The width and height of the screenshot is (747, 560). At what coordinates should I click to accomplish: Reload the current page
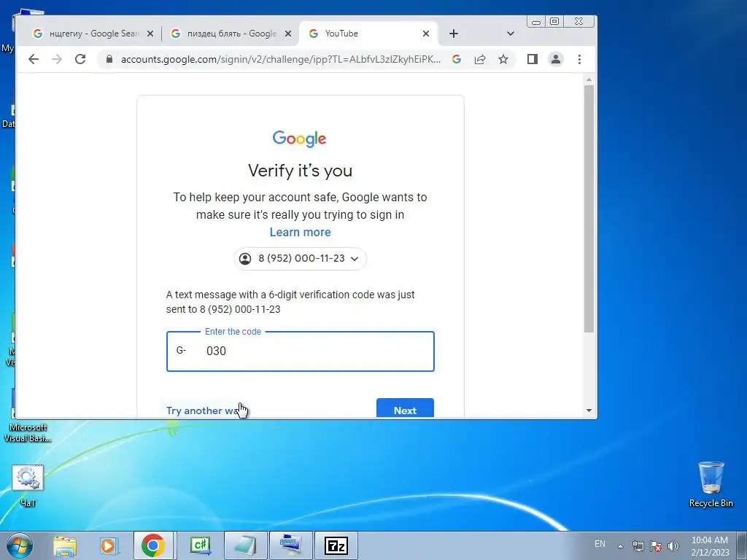click(x=80, y=59)
